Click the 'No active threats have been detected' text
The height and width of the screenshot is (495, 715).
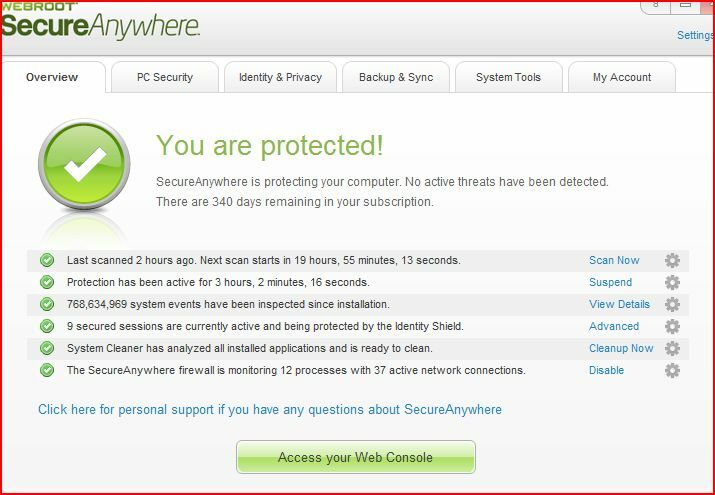pos(507,182)
